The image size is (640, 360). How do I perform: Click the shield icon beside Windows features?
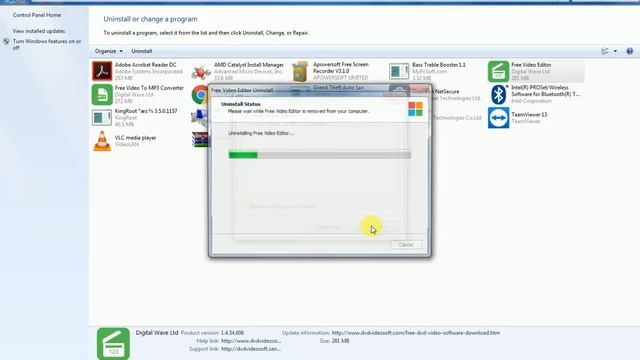[x=6, y=42]
